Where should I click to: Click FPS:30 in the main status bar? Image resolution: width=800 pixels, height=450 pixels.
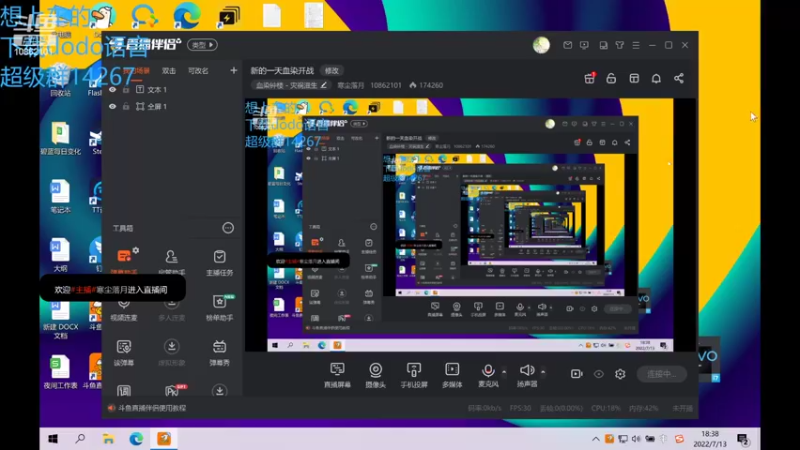click(x=520, y=408)
